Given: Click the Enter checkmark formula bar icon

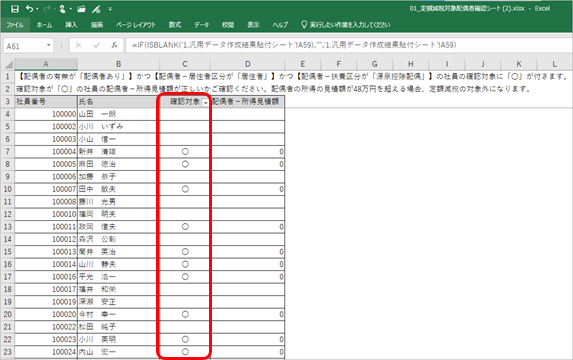Looking at the screenshot, I should pos(96,46).
